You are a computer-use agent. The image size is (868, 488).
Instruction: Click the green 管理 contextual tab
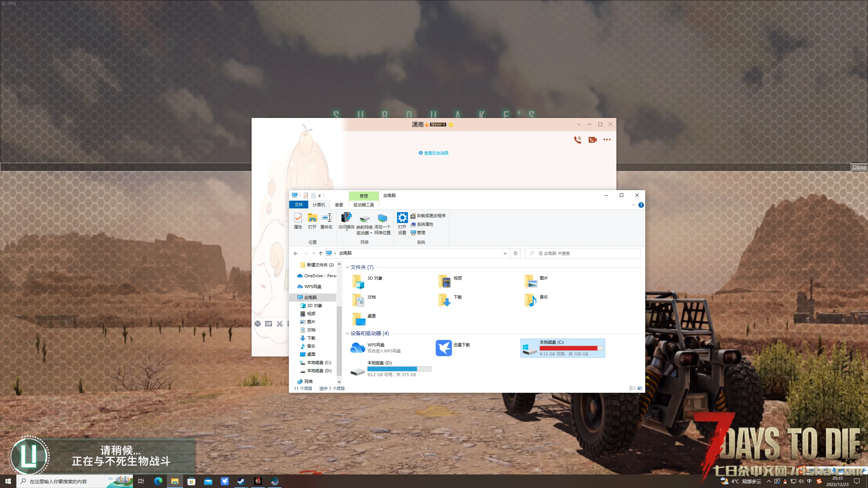click(364, 196)
